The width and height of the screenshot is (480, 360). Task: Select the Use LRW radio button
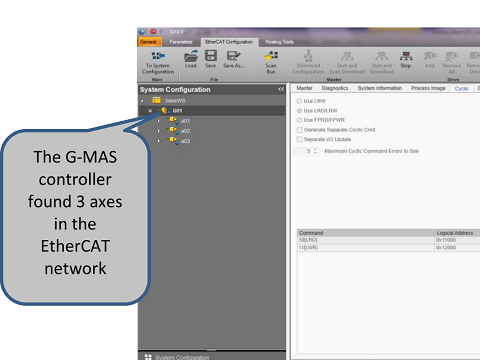pyautogui.click(x=299, y=101)
